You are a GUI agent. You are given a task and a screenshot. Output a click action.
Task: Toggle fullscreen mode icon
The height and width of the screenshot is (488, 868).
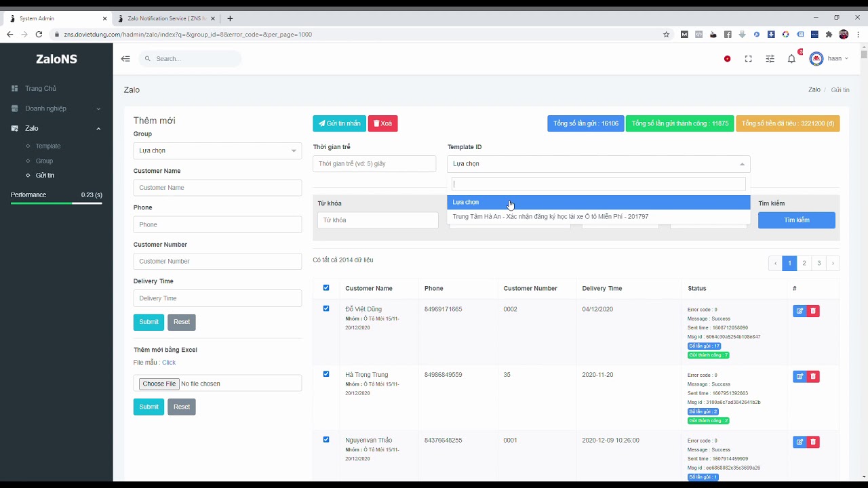tap(748, 59)
